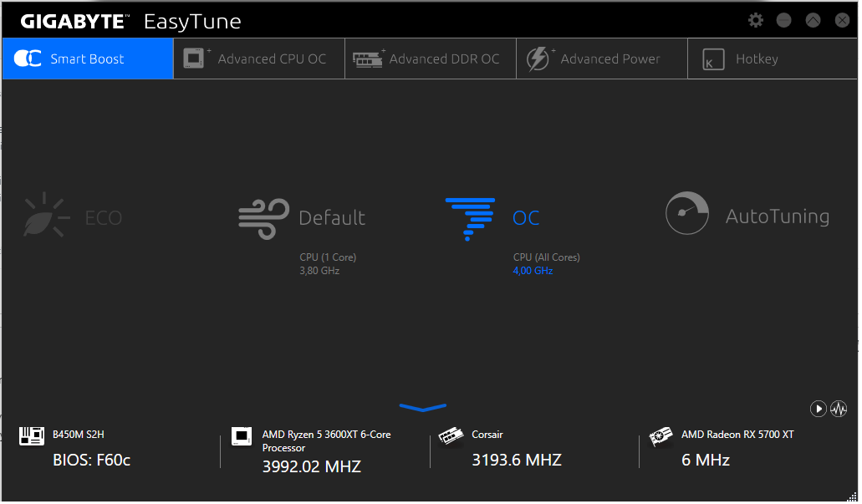Click AMD Ryzen 5 3600XT processor name
Image resolution: width=862 pixels, height=504 pixels.
coord(327,441)
